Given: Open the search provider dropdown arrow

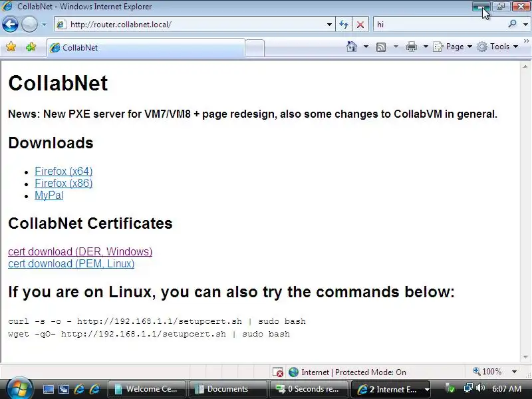Looking at the screenshot, I should click(525, 25).
